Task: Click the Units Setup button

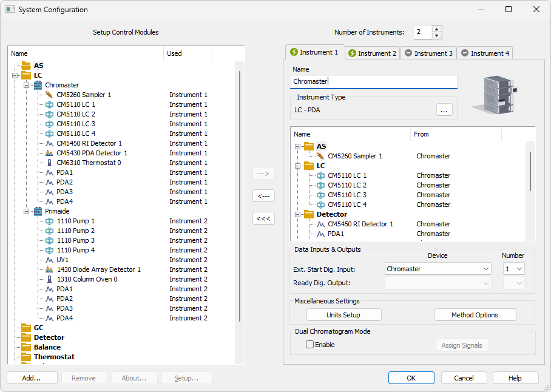Action: [x=343, y=315]
